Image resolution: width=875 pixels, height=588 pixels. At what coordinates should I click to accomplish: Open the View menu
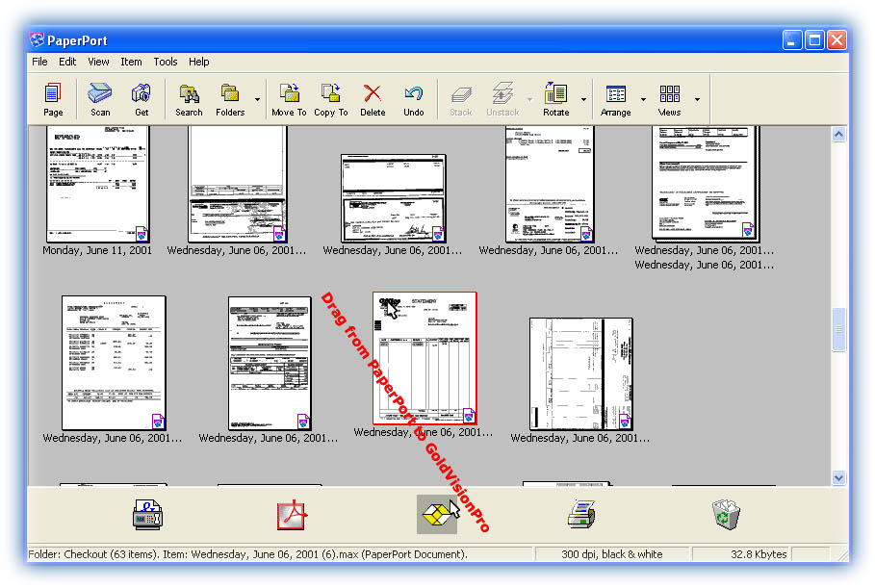coord(98,62)
